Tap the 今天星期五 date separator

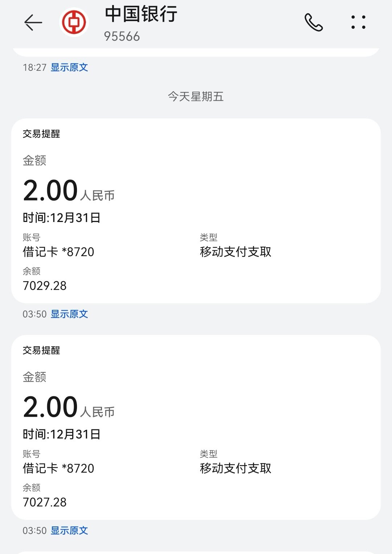[196, 97]
